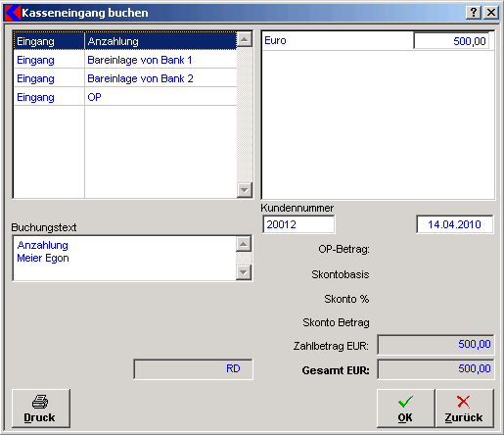Select Bareinlage von Bank 2 entry
The width and height of the screenshot is (504, 435).
pos(125,78)
